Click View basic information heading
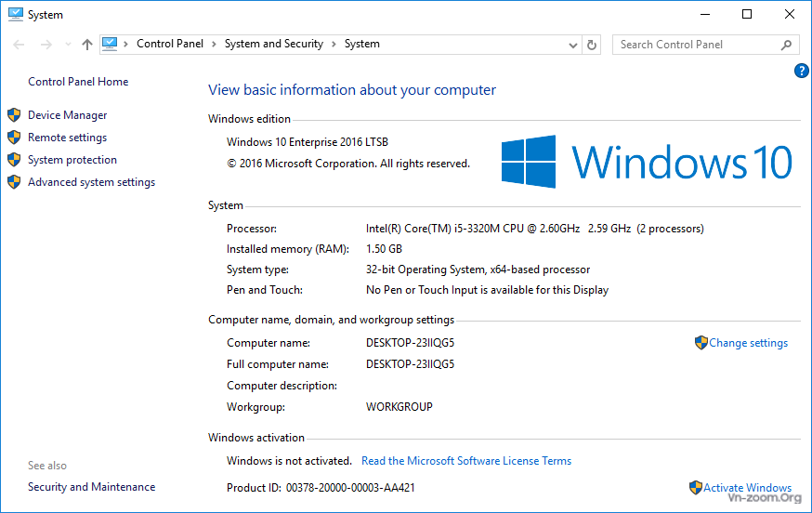Screen dimensions: 812x513 [x=351, y=90]
